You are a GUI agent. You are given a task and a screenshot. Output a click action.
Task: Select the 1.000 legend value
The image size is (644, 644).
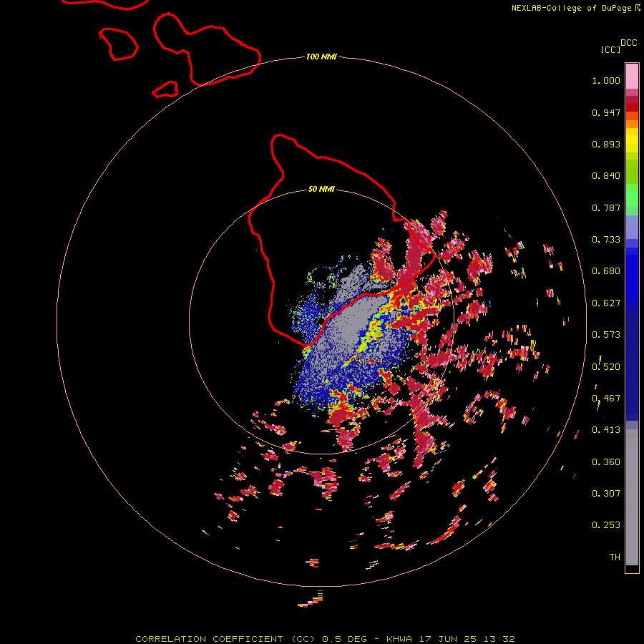(x=606, y=80)
